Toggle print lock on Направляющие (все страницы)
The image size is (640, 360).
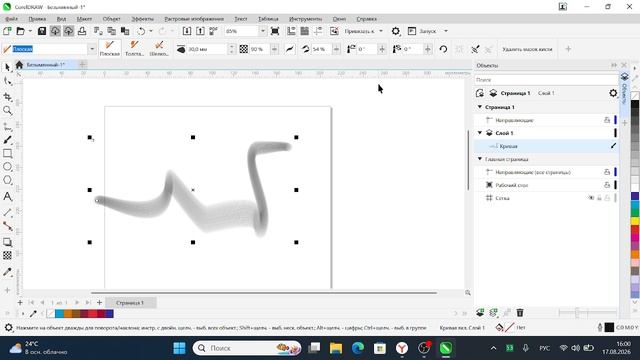607,172
